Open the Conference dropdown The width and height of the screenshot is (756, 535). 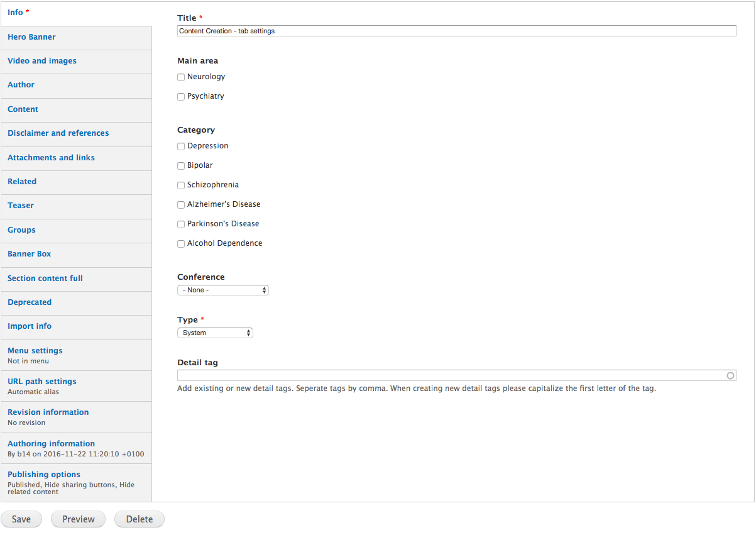222,290
